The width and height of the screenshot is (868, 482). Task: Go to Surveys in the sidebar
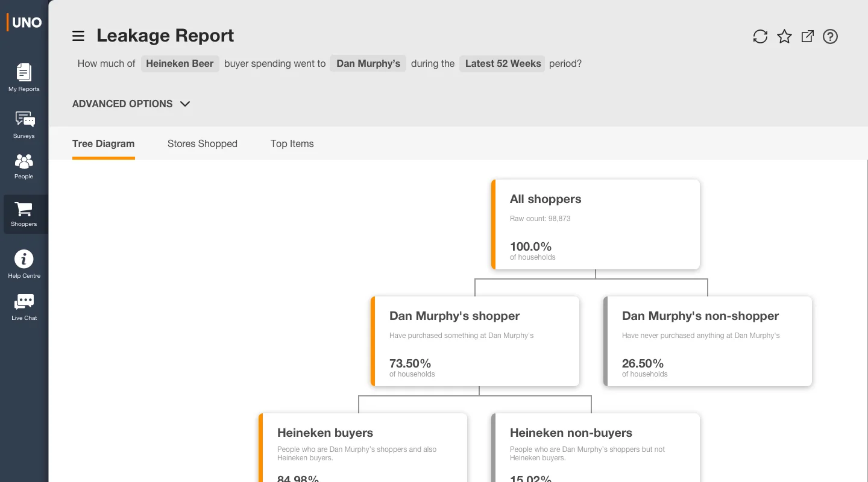24,125
